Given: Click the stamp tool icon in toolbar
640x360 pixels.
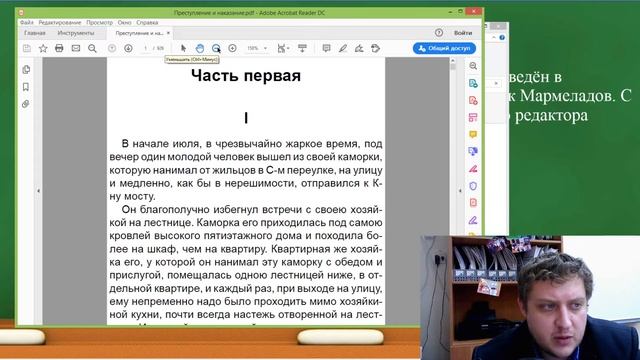Looking at the screenshot, I should pyautogui.click(x=376, y=48).
